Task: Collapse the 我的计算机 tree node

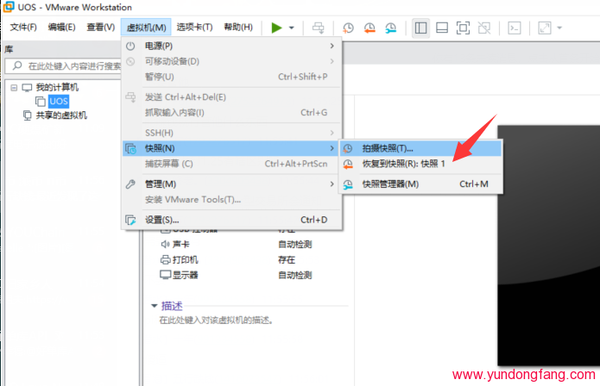Action: click(x=14, y=88)
